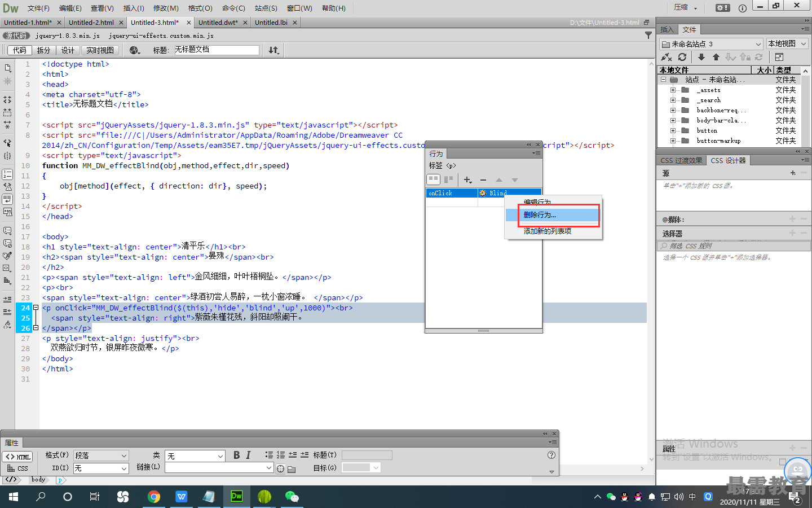Open Google Chrome from the taskbar
This screenshot has width=812, height=508.
click(x=153, y=497)
